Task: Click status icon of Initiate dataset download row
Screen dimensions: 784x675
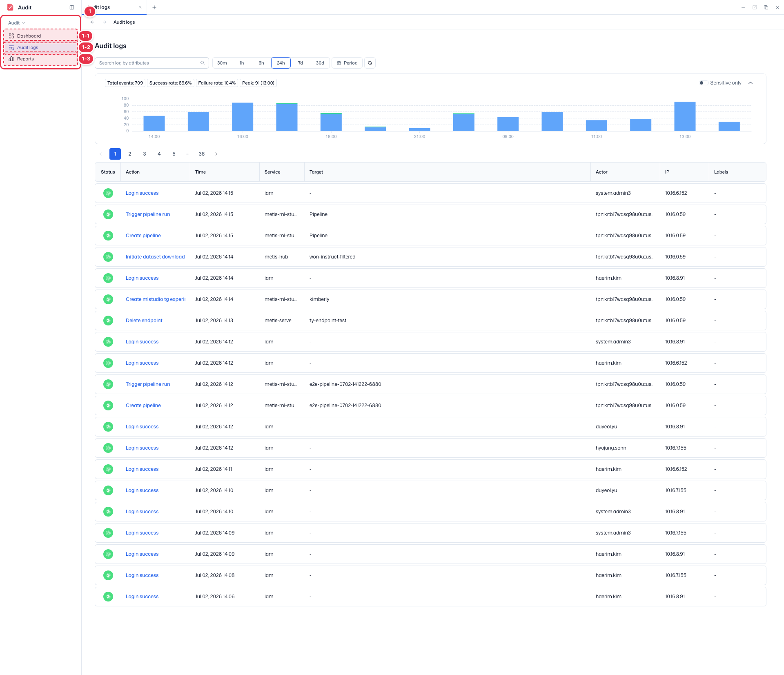Action: pyautogui.click(x=108, y=257)
